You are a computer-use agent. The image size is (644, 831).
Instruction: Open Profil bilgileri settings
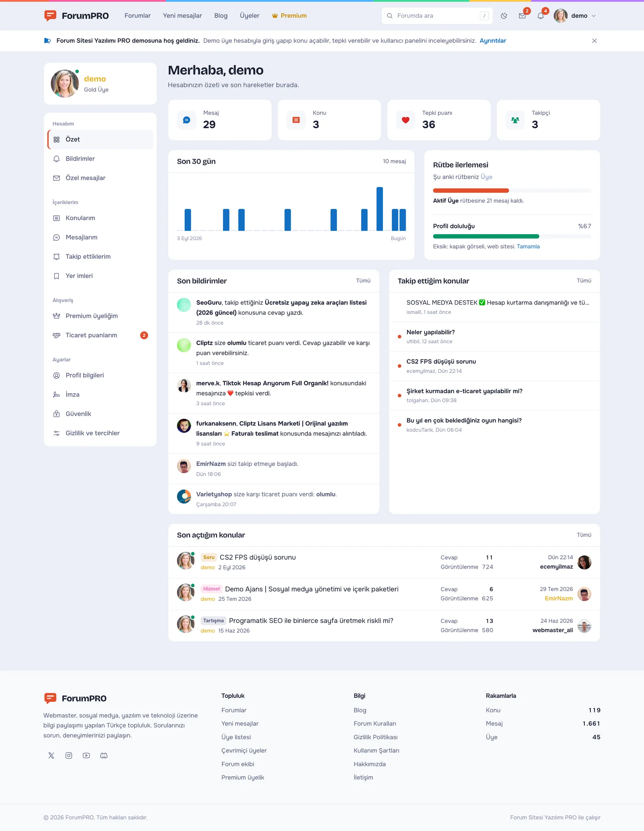pyautogui.click(x=100, y=375)
